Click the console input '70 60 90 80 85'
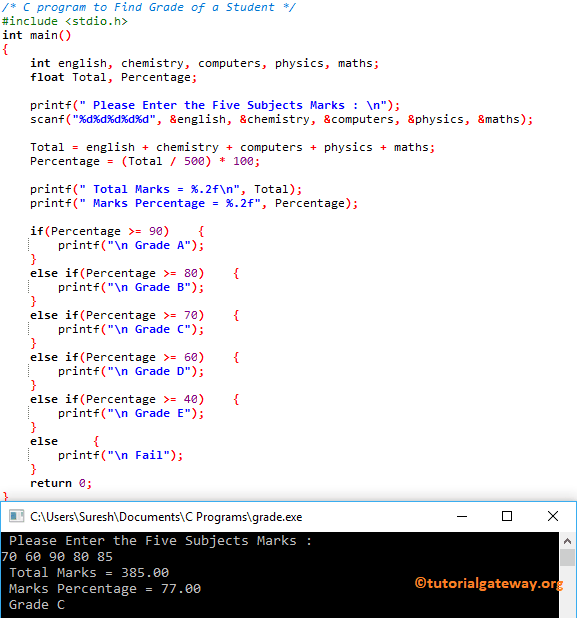 [x=57, y=557]
